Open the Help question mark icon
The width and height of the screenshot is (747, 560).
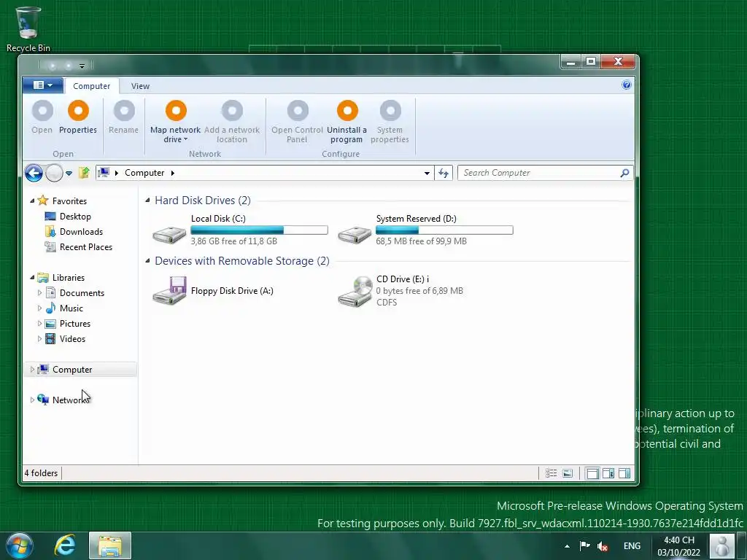[x=627, y=85]
